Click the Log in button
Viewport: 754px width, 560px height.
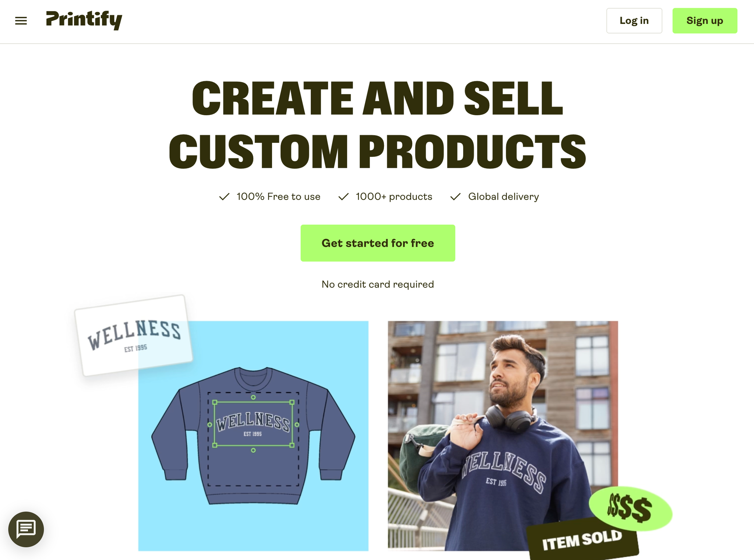[634, 21]
